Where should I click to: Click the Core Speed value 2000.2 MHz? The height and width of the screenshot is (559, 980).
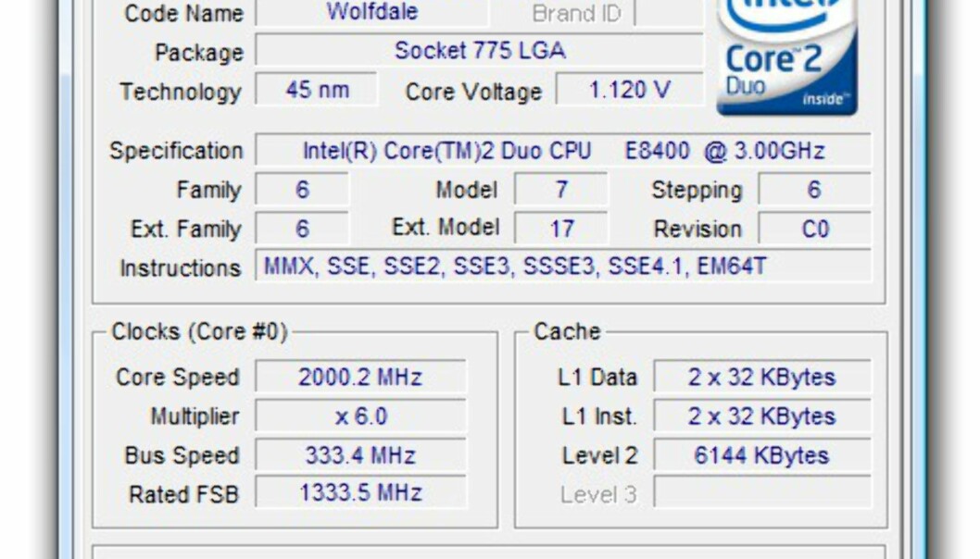click(x=360, y=378)
